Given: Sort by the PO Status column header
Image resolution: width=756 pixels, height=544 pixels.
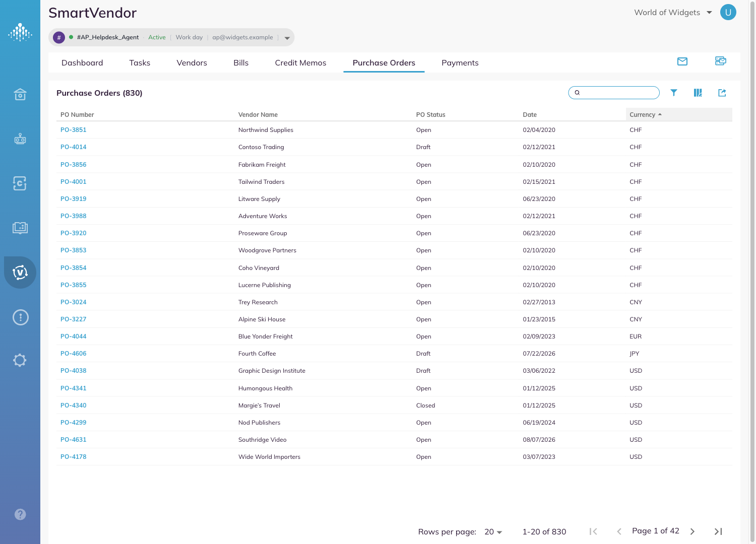Looking at the screenshot, I should click(x=431, y=115).
